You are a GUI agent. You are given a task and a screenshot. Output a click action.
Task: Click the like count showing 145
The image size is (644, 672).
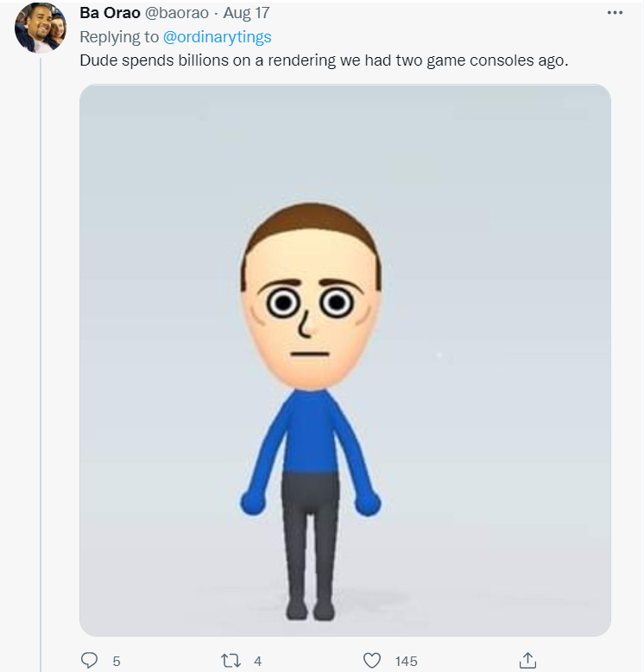(x=406, y=662)
